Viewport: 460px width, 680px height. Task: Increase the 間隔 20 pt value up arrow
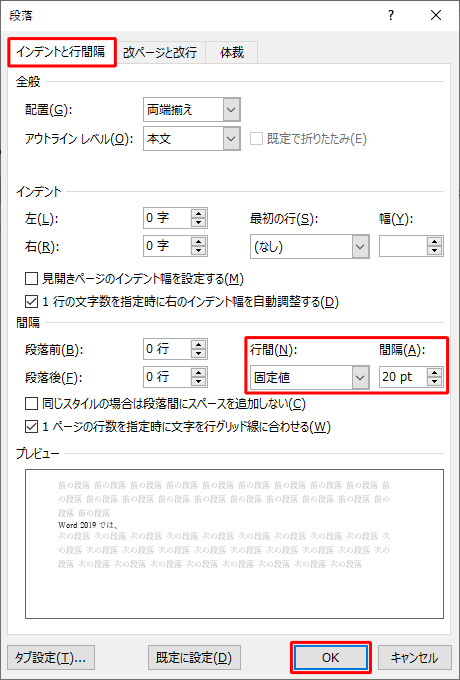(x=434, y=373)
